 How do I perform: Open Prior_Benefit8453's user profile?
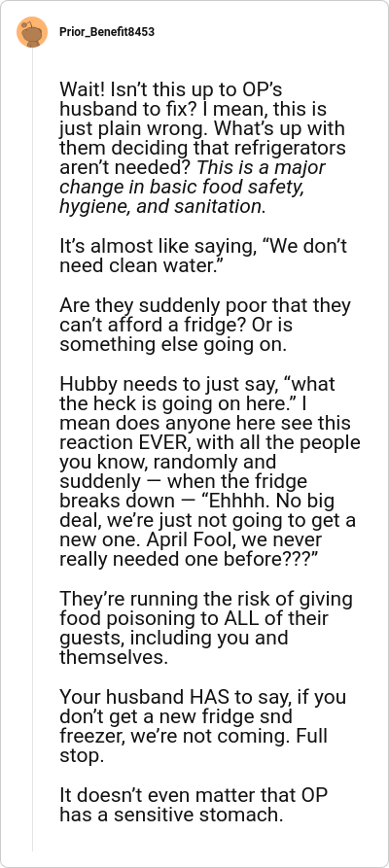point(107,32)
